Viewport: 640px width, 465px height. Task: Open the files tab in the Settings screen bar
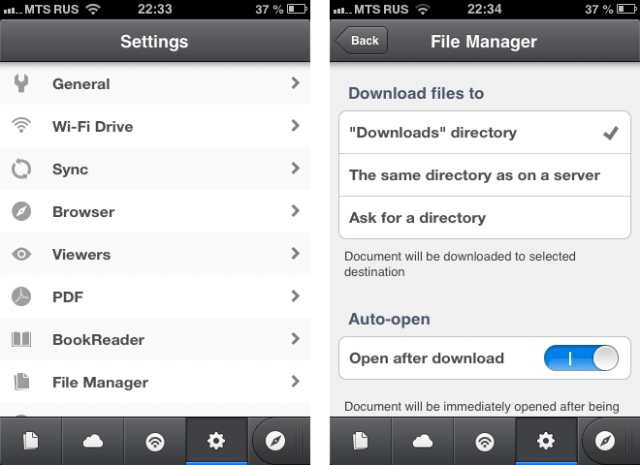point(31,441)
